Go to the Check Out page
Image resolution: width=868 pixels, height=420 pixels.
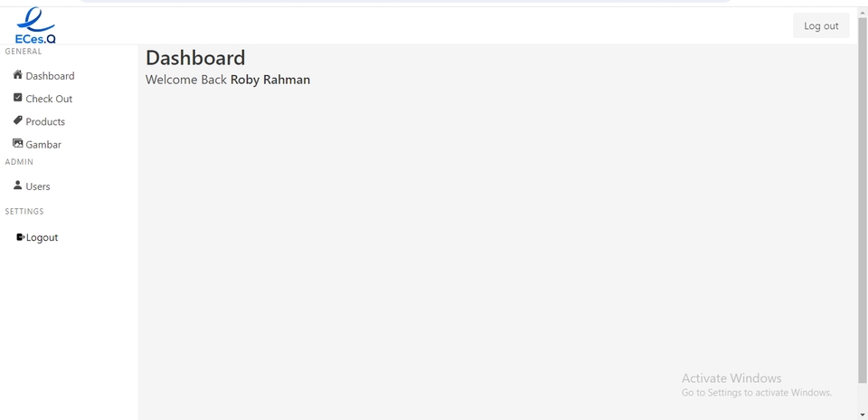pos(49,99)
